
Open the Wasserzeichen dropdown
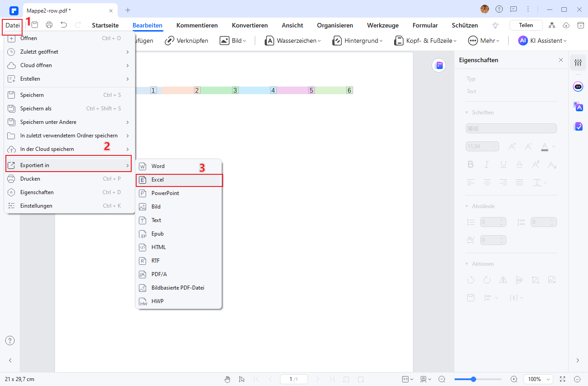(293, 41)
